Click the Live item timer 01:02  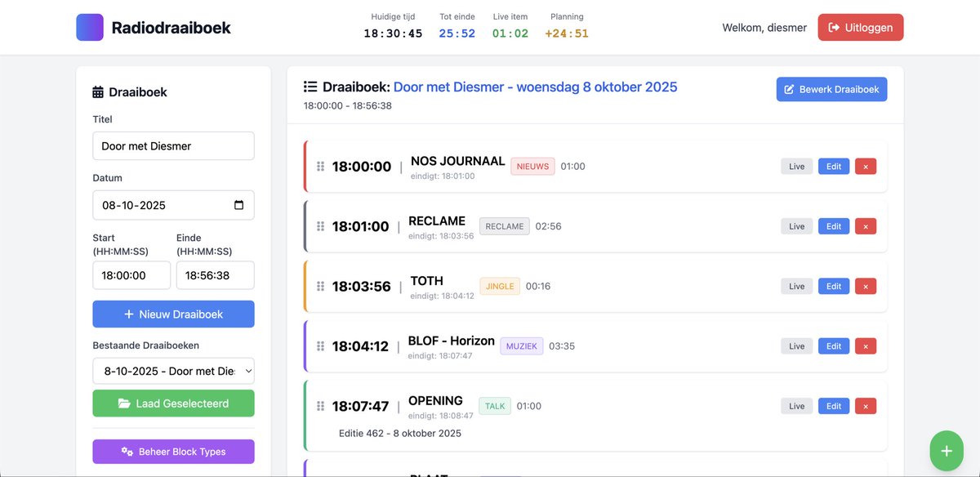510,33
